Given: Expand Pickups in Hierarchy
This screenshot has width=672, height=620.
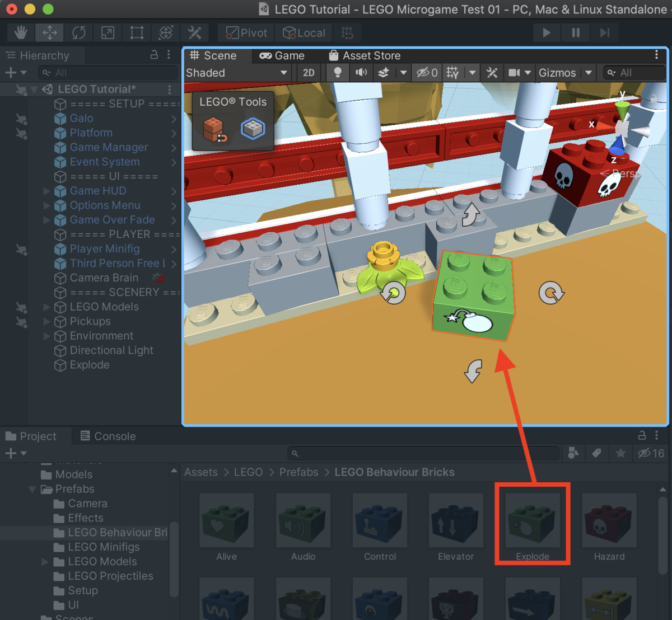Looking at the screenshot, I should [x=47, y=322].
